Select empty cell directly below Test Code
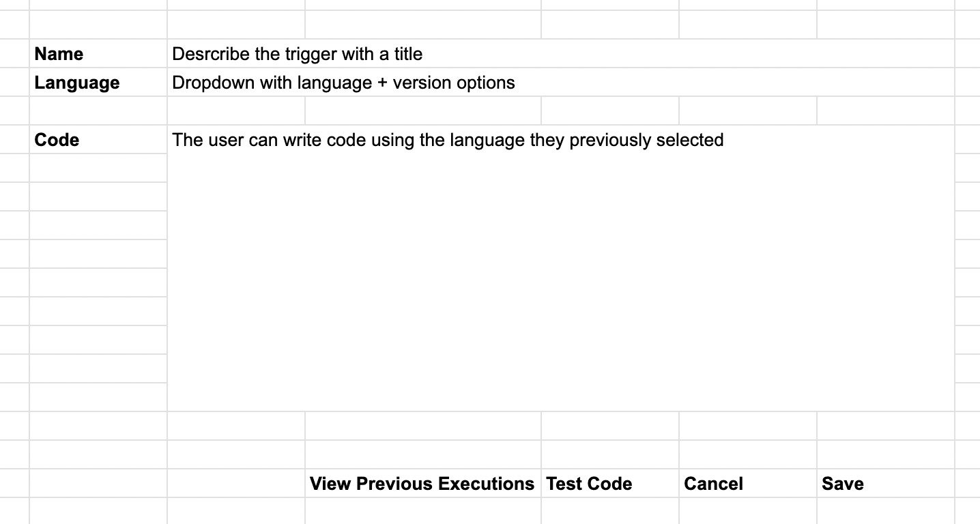This screenshot has width=980, height=524. click(610, 511)
